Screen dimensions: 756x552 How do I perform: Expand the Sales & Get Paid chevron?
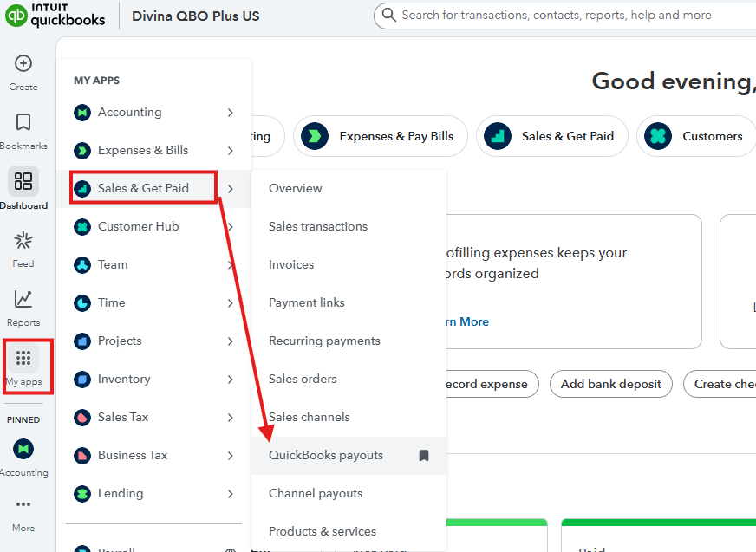point(231,189)
